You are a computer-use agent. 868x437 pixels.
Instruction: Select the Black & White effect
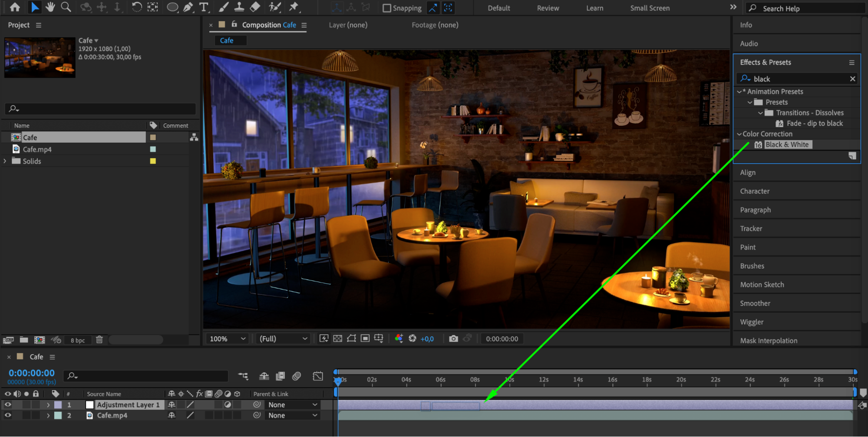(x=786, y=145)
